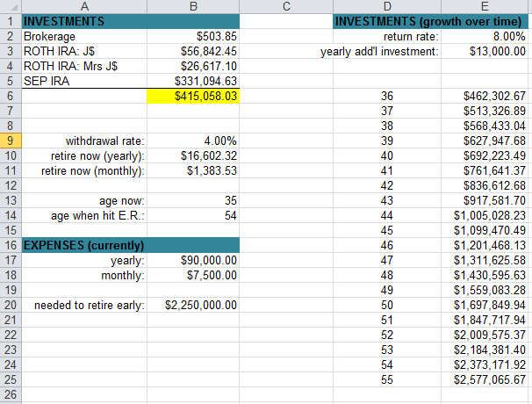Image resolution: width=532 pixels, height=404 pixels.
Task: Select the 'ROTH IRA: J$' cell
Action: click(84, 51)
